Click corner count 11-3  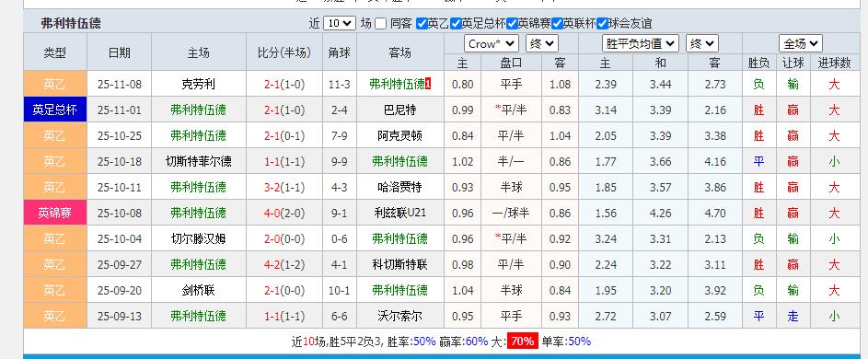point(340,84)
